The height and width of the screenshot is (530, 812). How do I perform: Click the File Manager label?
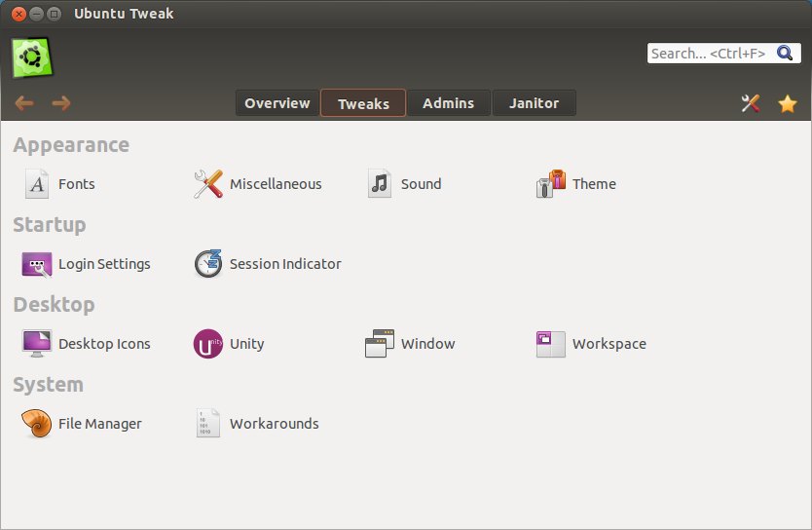(x=100, y=424)
